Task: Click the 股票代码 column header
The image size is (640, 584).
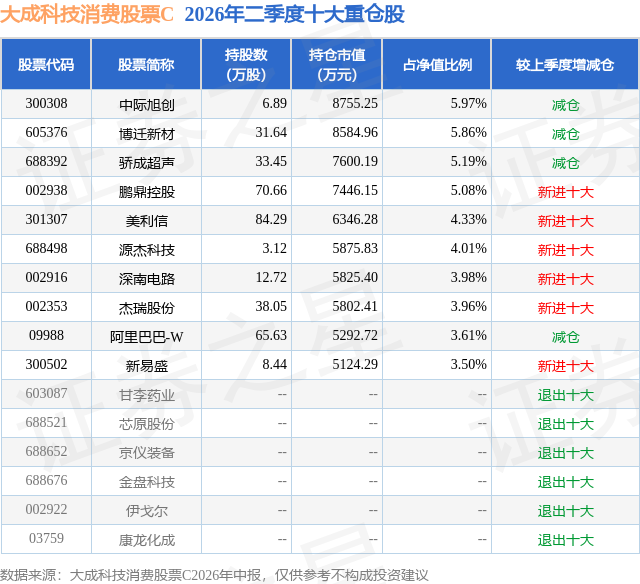Action: [x=46, y=64]
